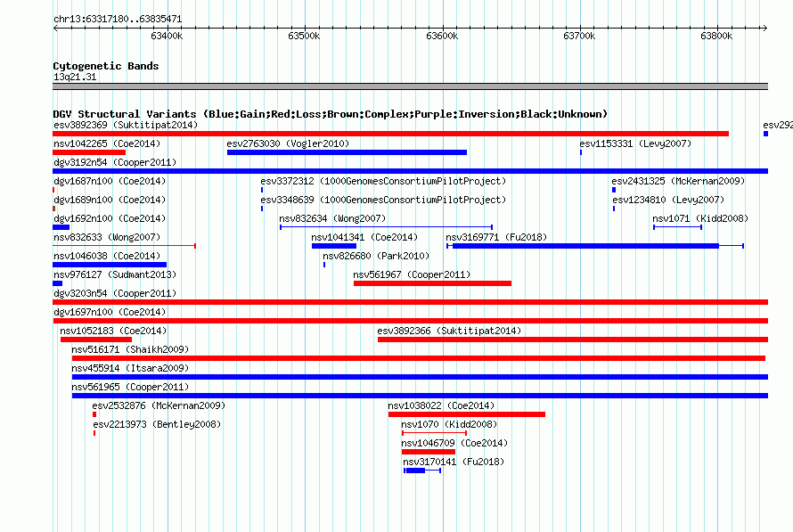Click the ruler's right arrow end
This screenshot has width=793, height=532.
[x=765, y=28]
